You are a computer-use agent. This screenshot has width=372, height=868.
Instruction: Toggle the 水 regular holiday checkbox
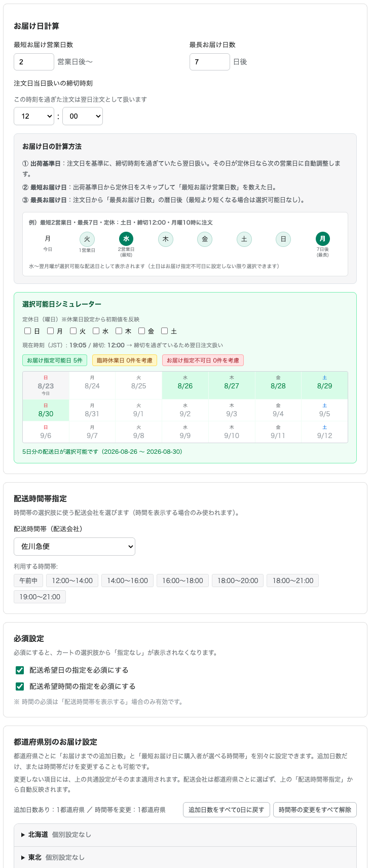pyautogui.click(x=96, y=331)
